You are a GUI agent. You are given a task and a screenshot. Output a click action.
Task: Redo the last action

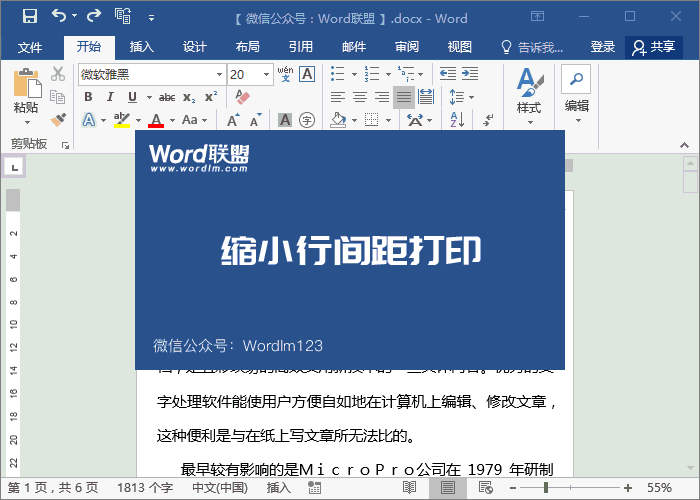[94, 16]
